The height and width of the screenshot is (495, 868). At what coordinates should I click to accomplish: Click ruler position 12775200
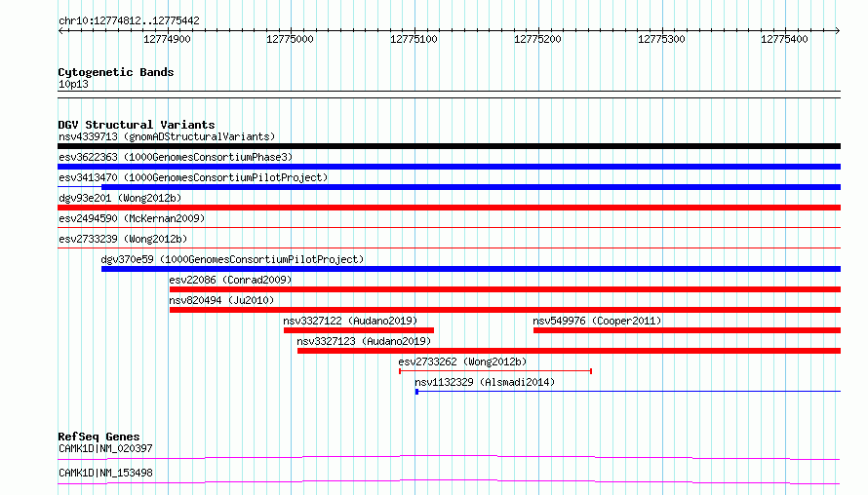click(537, 39)
